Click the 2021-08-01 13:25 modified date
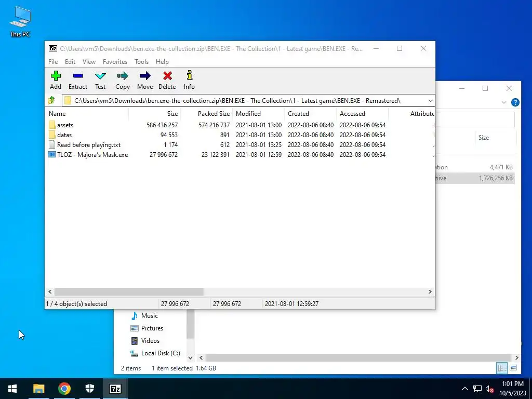 point(259,144)
